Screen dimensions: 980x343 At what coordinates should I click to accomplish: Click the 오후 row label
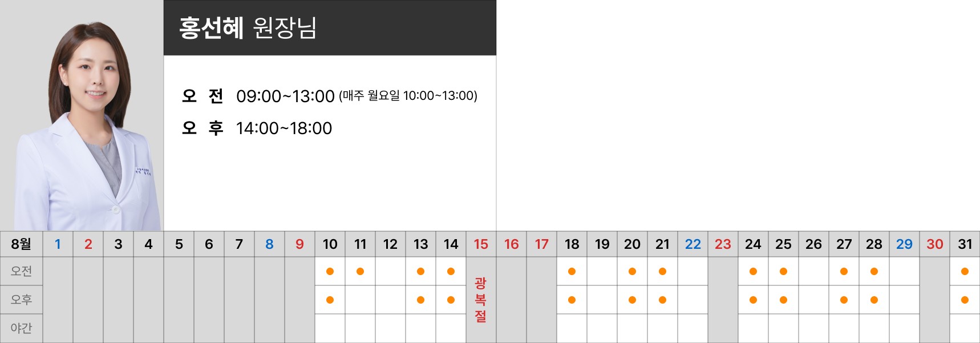(x=21, y=300)
